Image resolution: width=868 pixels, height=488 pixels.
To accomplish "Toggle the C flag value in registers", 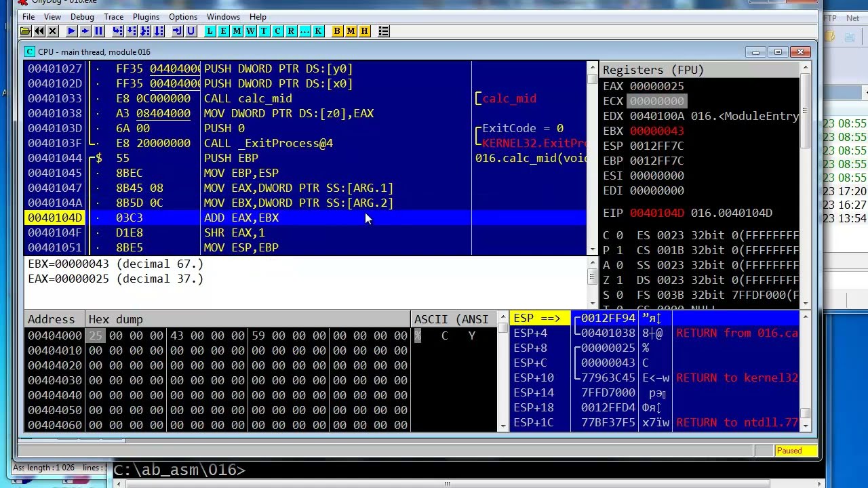I will pyautogui.click(x=620, y=235).
